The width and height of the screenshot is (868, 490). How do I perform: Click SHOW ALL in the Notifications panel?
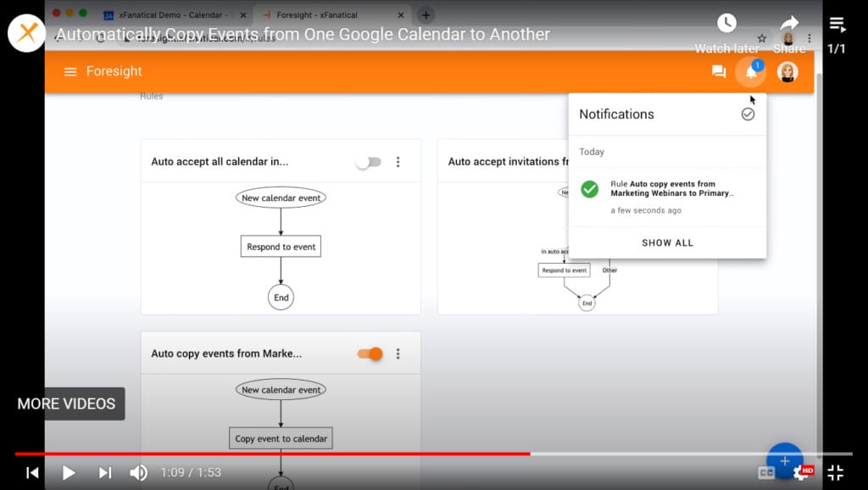(667, 242)
